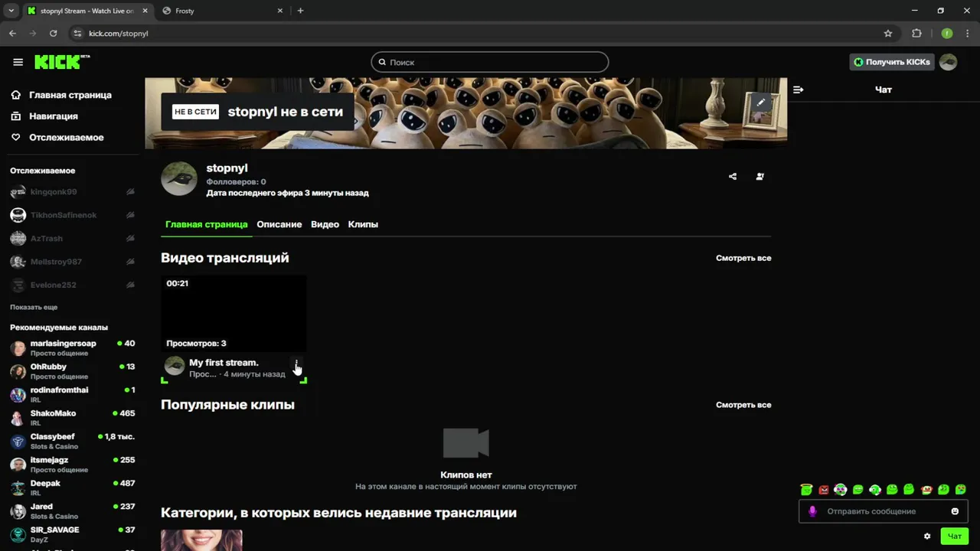Click the share icon on stopnyl's profile
This screenshot has width=980, height=551.
(x=733, y=176)
